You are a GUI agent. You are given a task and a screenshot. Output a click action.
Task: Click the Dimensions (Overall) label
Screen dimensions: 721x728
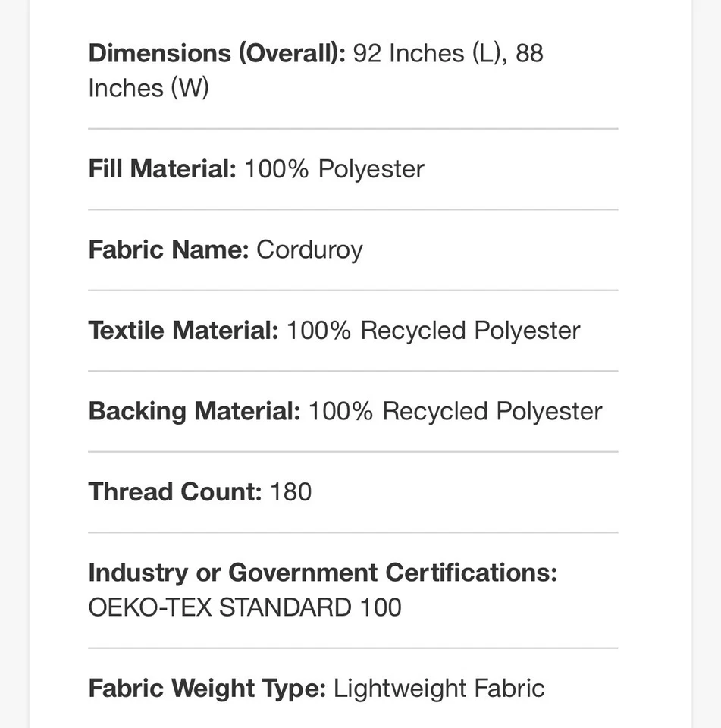click(217, 54)
